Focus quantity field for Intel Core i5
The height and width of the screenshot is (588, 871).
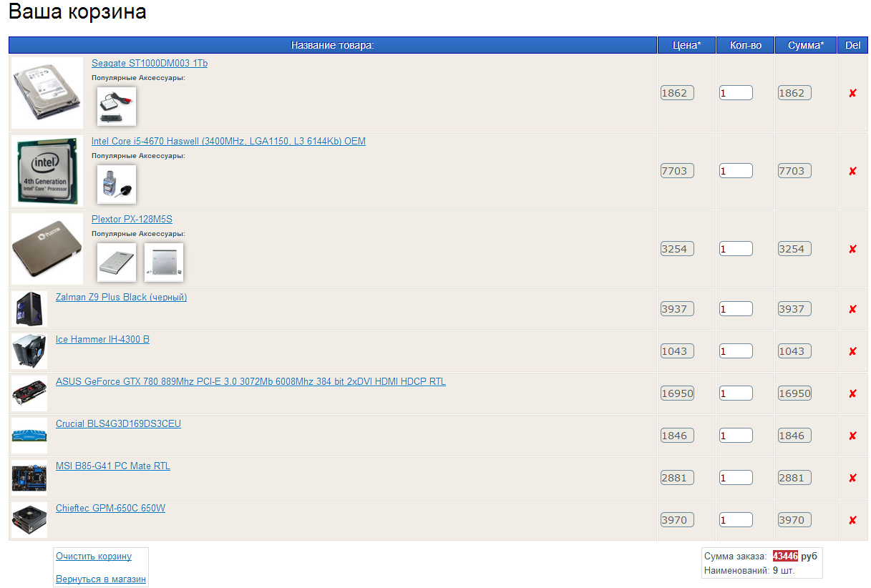coord(736,171)
